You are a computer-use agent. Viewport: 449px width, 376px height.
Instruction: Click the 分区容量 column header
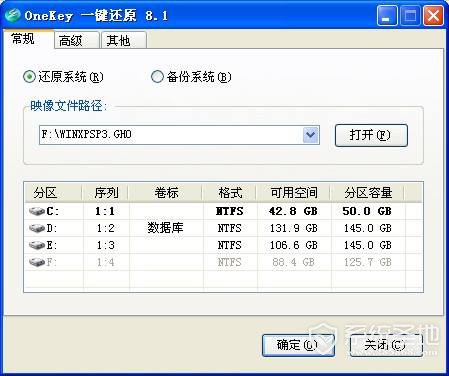click(368, 193)
